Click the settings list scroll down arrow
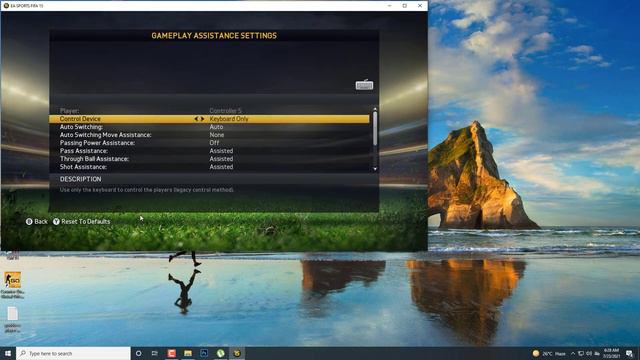The image size is (640, 360). click(x=375, y=169)
